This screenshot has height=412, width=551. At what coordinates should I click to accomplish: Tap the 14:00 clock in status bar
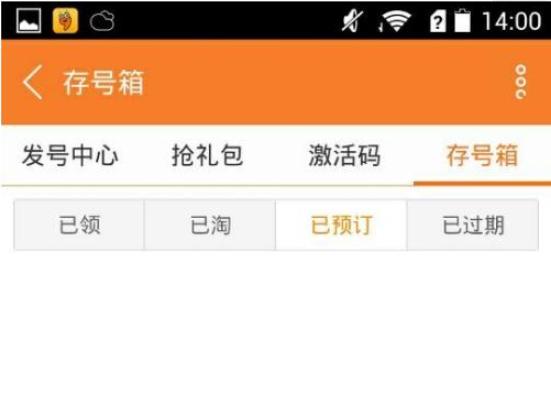point(512,21)
